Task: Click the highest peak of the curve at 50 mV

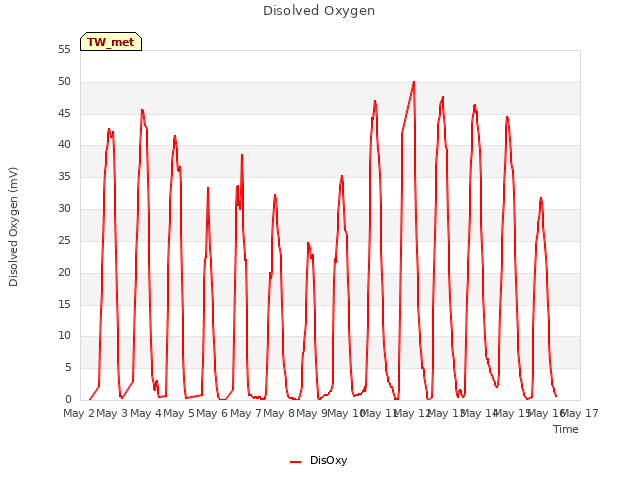Action: (414, 82)
